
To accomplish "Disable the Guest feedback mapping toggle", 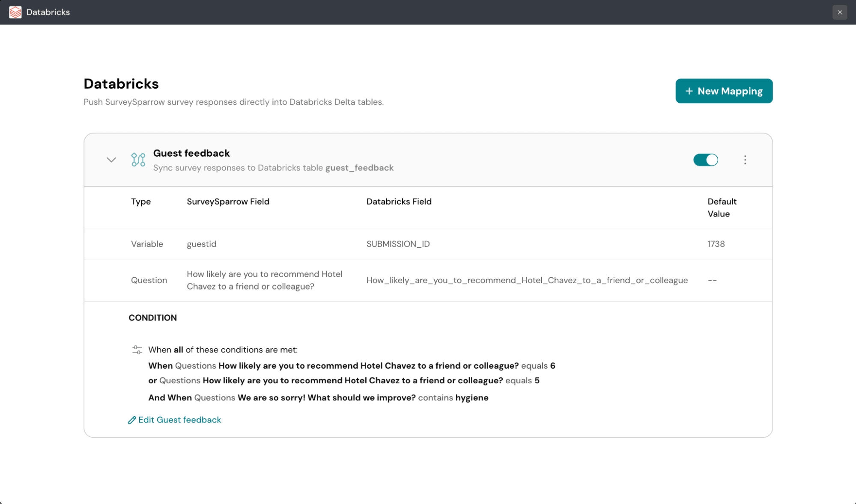I will coord(705,160).
